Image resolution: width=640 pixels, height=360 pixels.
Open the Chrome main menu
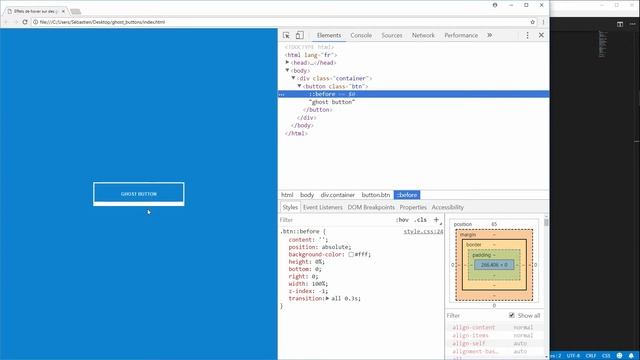tap(543, 22)
